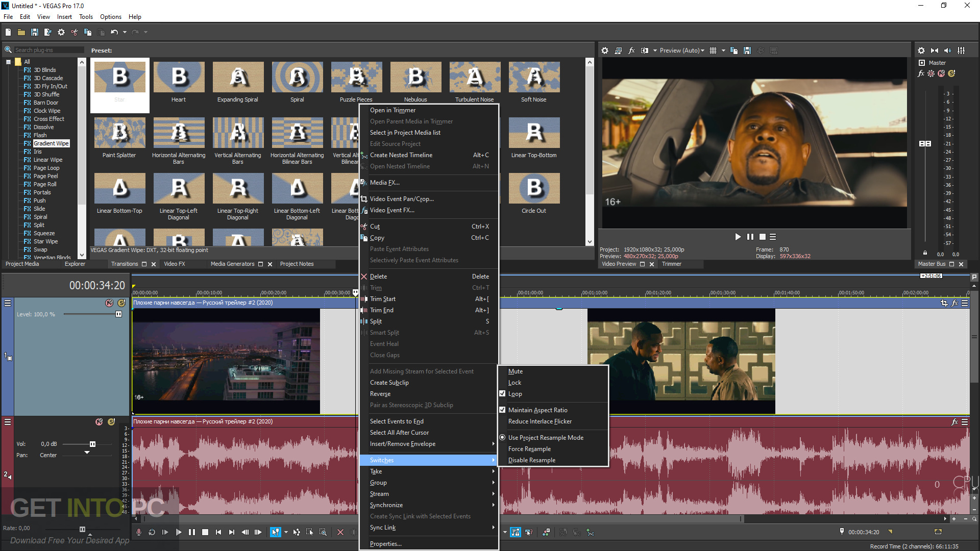The width and height of the screenshot is (980, 551).
Task: Open the Insert menu in menu bar
Action: click(64, 17)
